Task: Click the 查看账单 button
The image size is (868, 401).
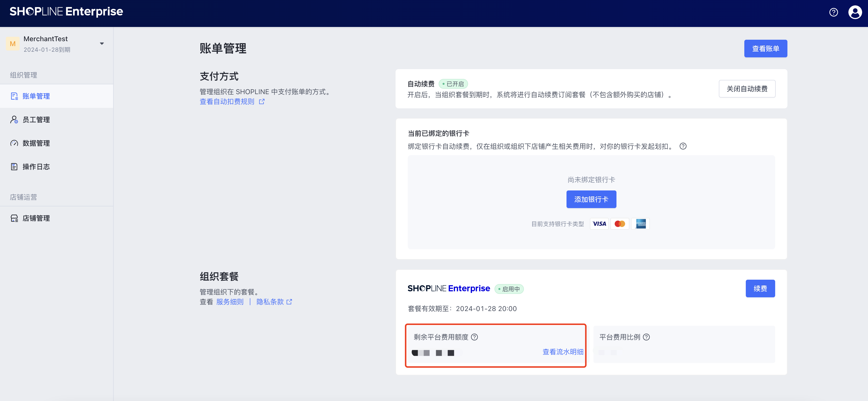Action: (766, 49)
